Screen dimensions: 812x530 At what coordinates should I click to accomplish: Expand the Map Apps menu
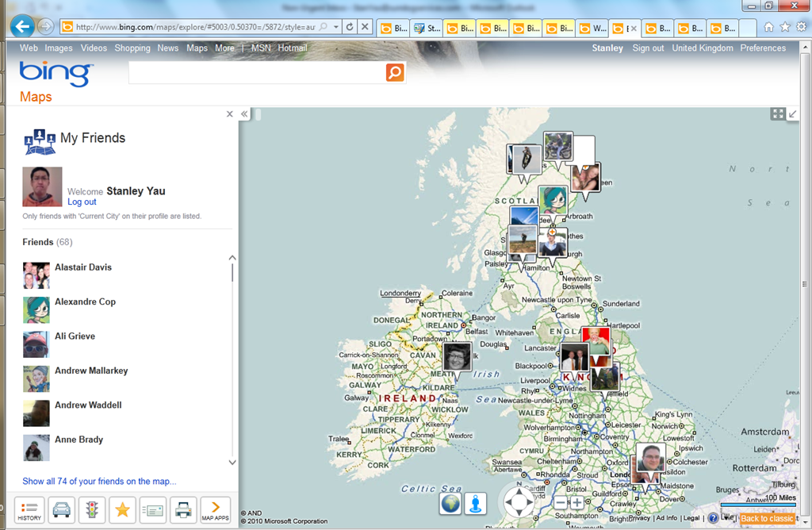point(215,509)
